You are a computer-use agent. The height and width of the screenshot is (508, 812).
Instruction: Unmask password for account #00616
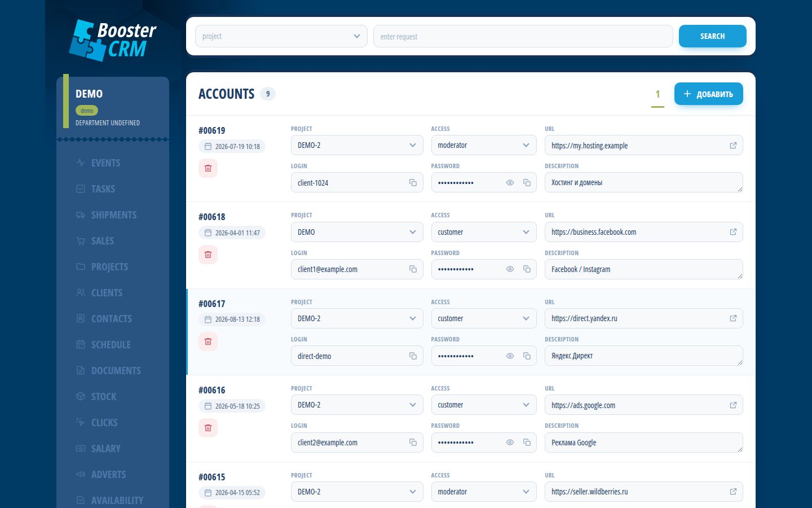[x=510, y=443]
